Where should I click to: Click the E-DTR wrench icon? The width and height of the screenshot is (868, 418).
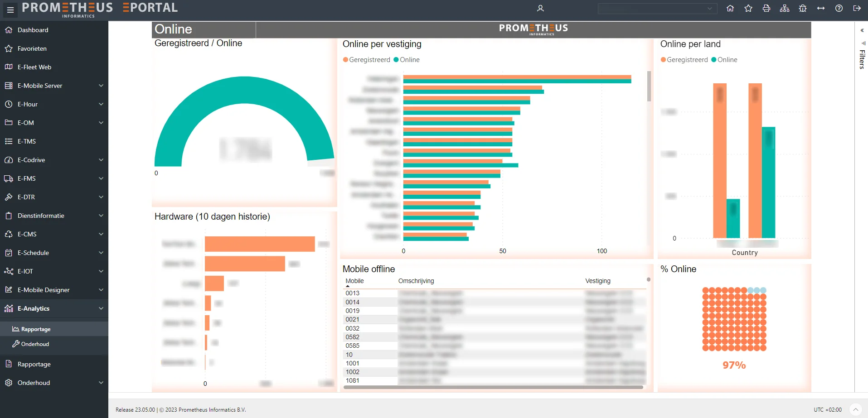click(9, 197)
